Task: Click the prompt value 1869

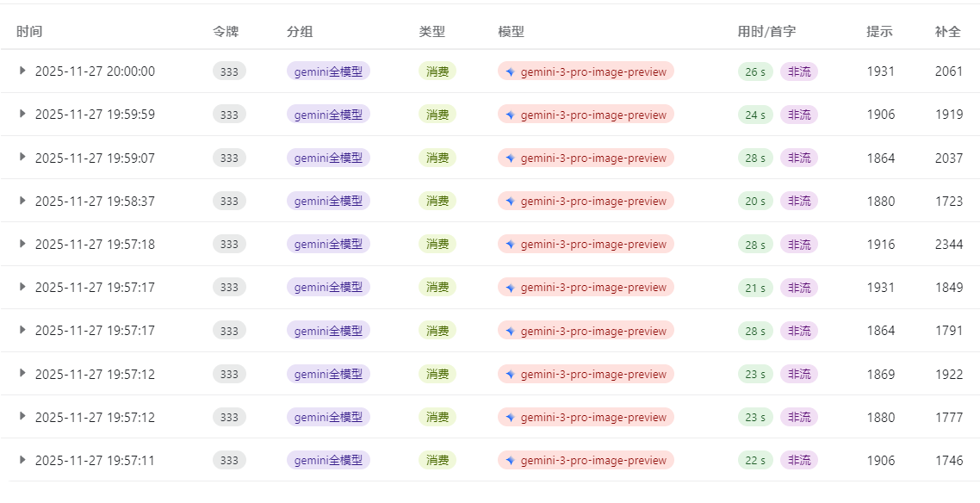Action: point(881,375)
